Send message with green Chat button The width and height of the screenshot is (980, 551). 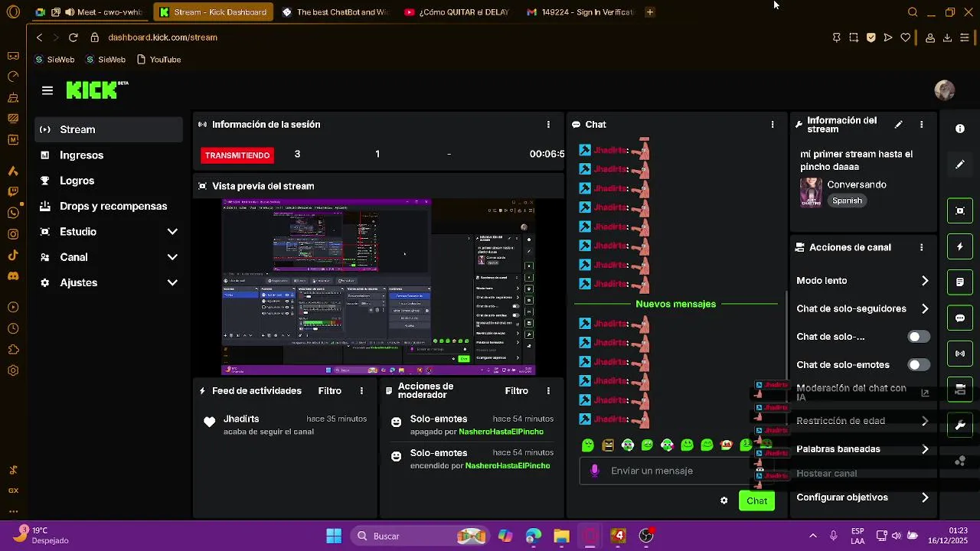coord(756,501)
